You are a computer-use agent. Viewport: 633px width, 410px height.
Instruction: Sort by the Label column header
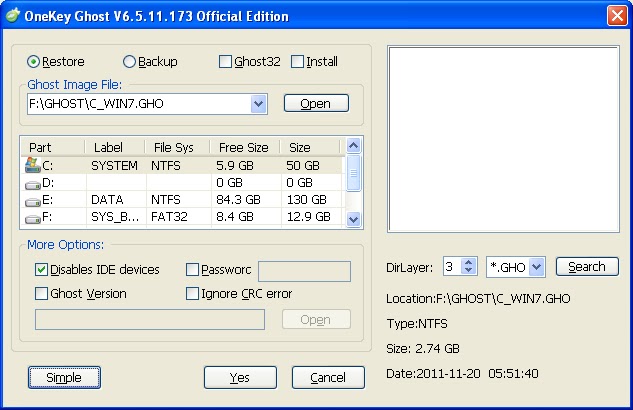click(115, 147)
